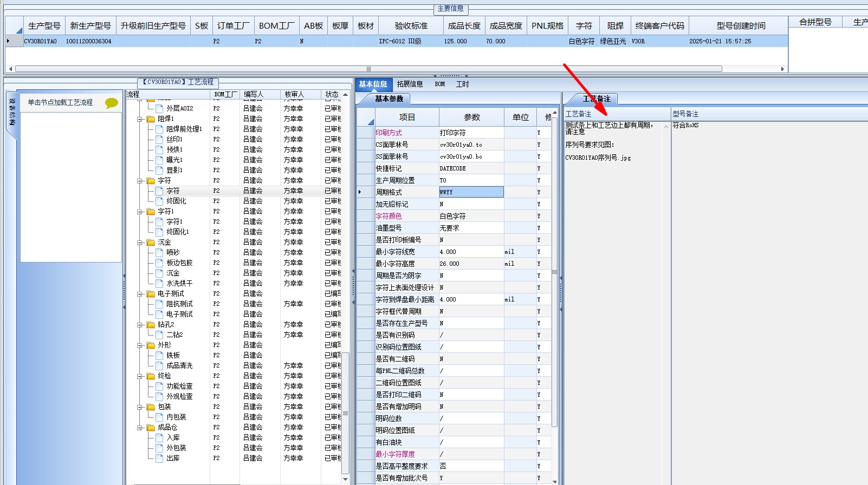
Task: Click the 验收标准 column header
Action: click(x=411, y=26)
